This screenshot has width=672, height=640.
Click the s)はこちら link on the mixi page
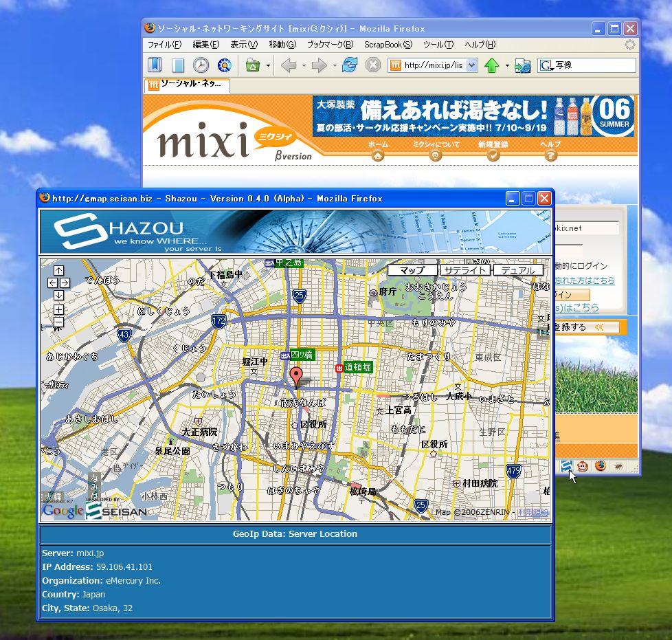pos(576,307)
